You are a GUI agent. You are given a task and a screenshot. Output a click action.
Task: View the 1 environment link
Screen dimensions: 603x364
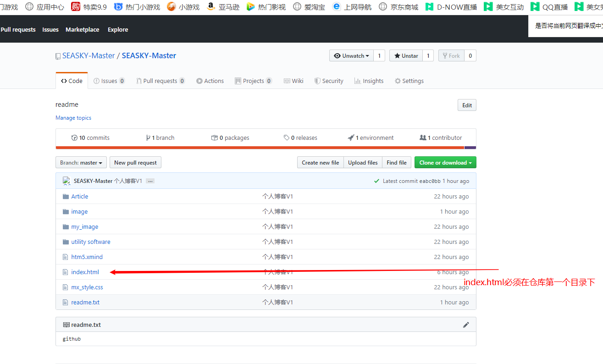click(x=371, y=138)
